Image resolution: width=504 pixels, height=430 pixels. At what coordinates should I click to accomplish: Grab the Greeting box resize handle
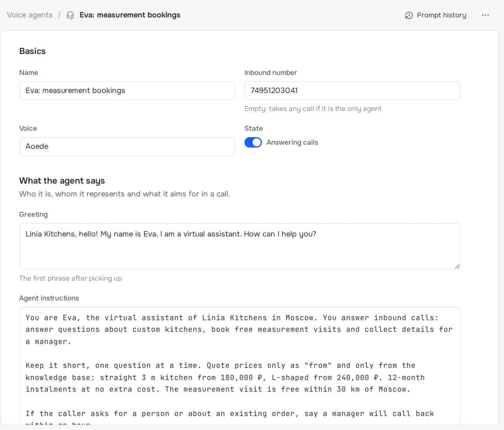pos(457,266)
